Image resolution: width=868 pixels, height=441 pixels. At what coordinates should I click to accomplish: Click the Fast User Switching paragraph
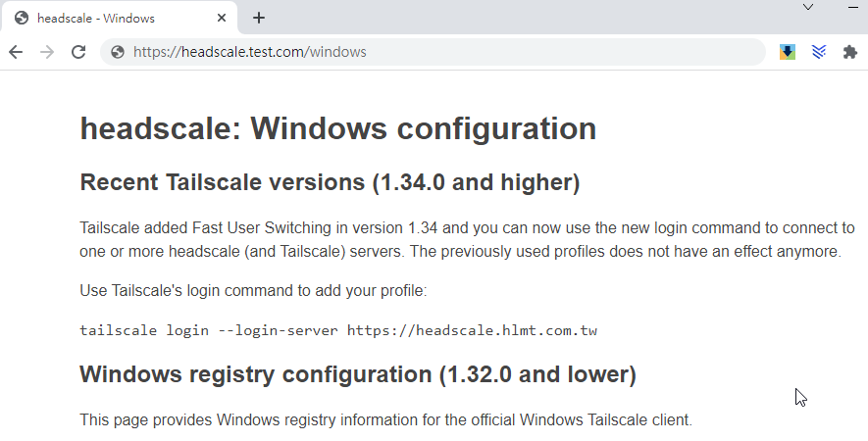[467, 239]
